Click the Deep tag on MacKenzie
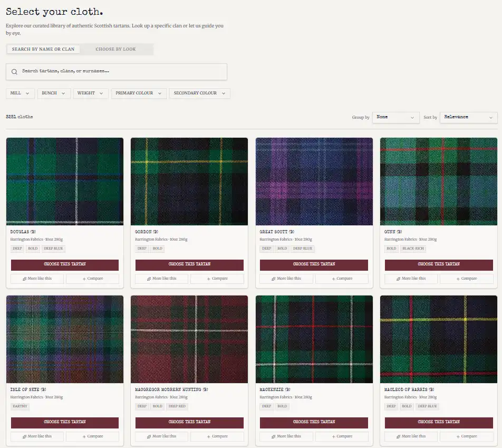 (266, 406)
